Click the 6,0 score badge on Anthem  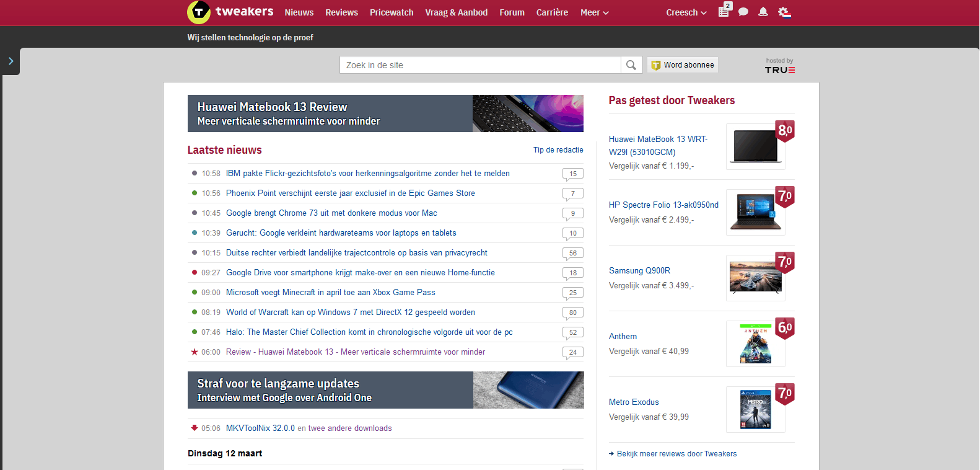click(x=785, y=328)
